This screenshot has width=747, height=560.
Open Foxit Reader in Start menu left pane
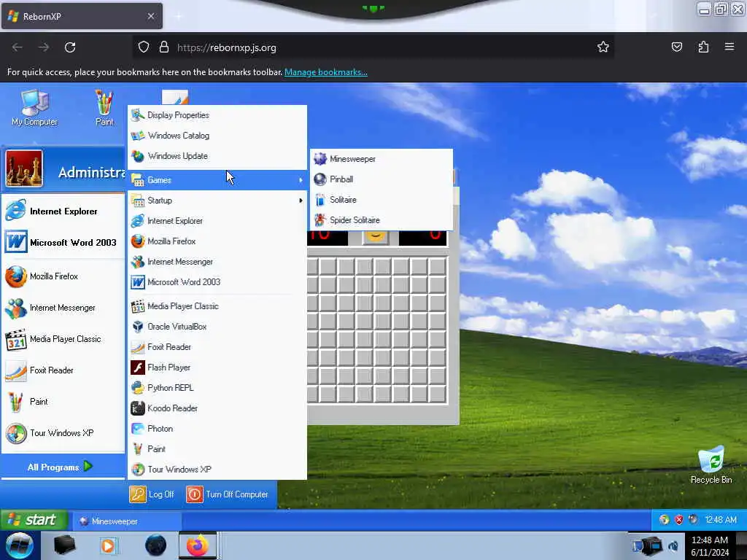(x=63, y=370)
